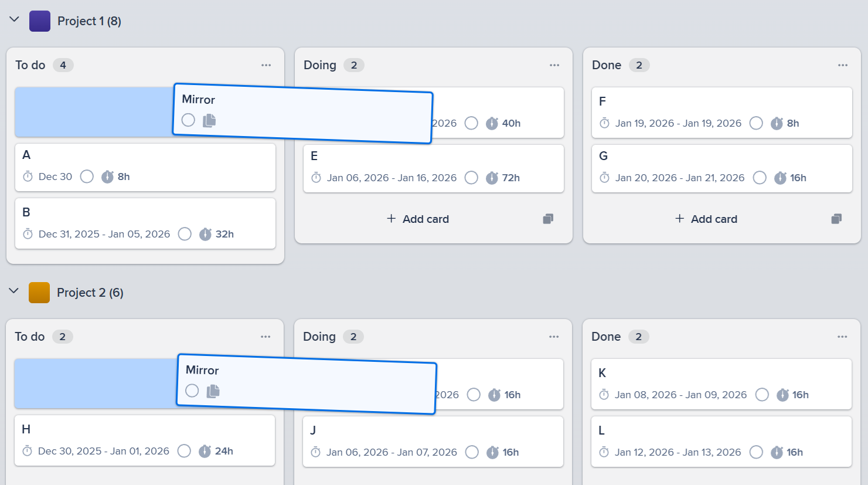Check the completion circle on the Mirror card
The height and width of the screenshot is (485, 868).
(188, 120)
